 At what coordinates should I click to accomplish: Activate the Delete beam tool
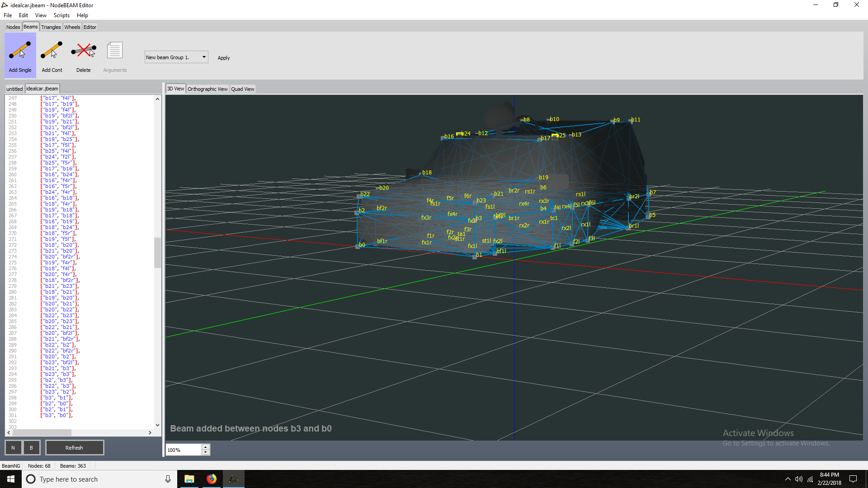[84, 56]
